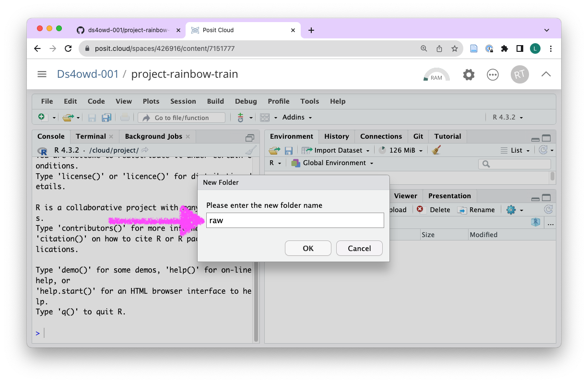Bookmark this page with the star
588x383 pixels.
pyautogui.click(x=454, y=48)
